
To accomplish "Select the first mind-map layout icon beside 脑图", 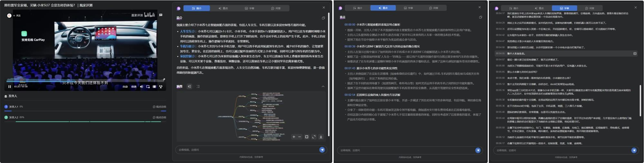I will [x=189, y=86].
